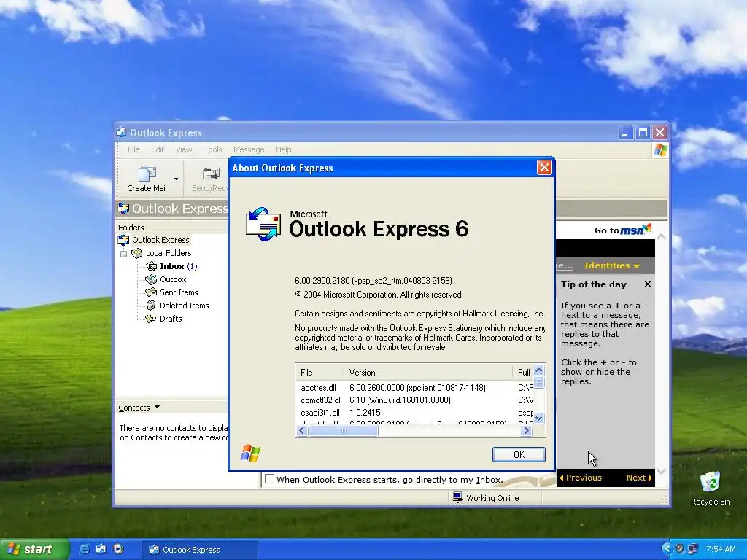
Task: Select the acctres.dll row
Action: coord(414,388)
